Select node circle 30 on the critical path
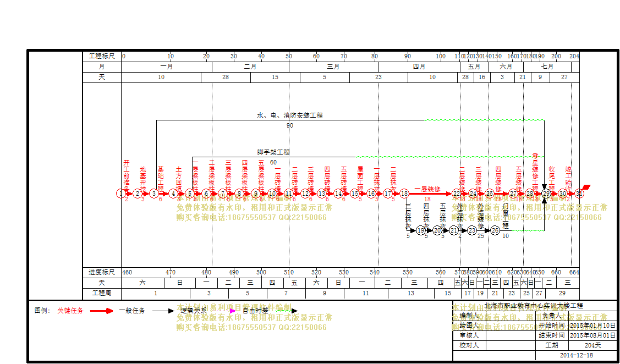620x364 pixels. coord(563,194)
